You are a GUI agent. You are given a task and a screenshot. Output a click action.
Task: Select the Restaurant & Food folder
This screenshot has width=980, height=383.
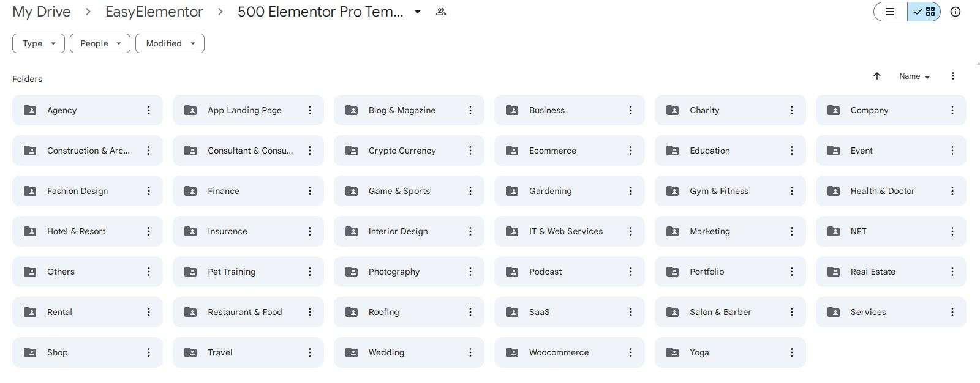tap(248, 312)
